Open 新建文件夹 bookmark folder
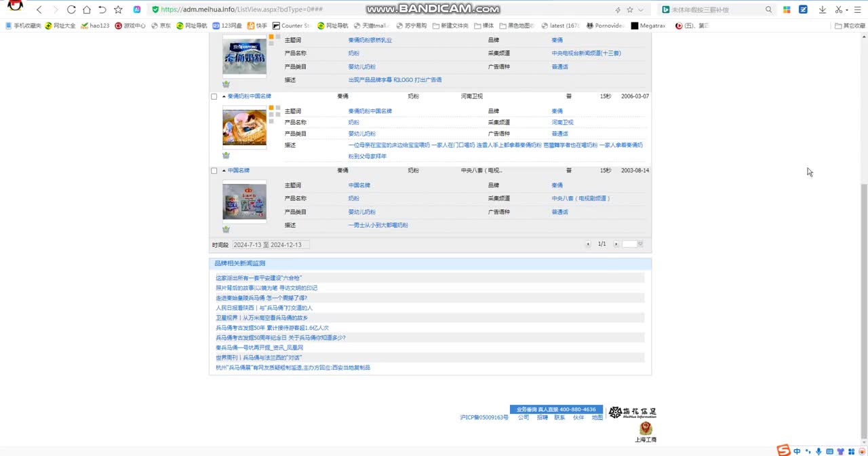Viewport: 868px width, 456px height. pyautogui.click(x=450, y=26)
